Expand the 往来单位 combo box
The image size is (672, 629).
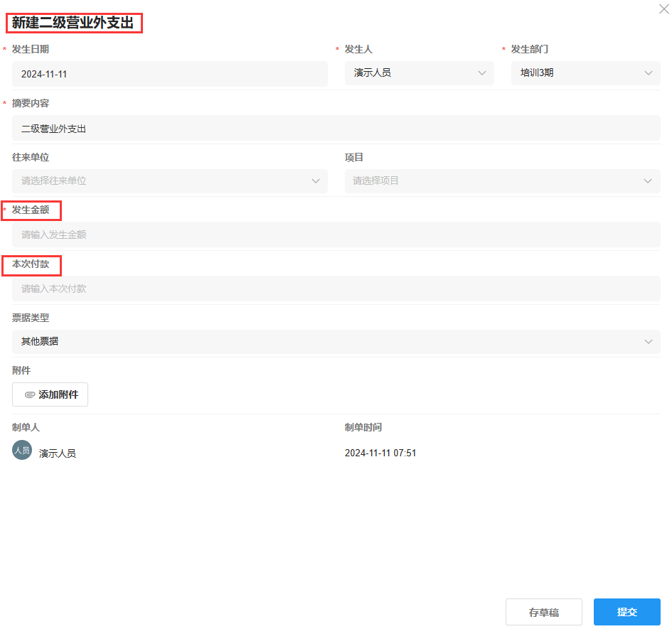coord(170,181)
